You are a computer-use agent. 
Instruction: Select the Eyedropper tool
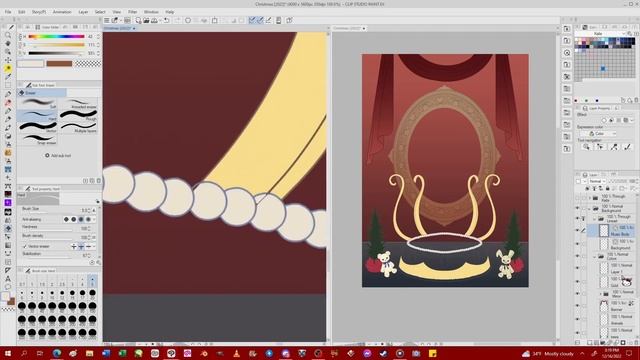8,77
